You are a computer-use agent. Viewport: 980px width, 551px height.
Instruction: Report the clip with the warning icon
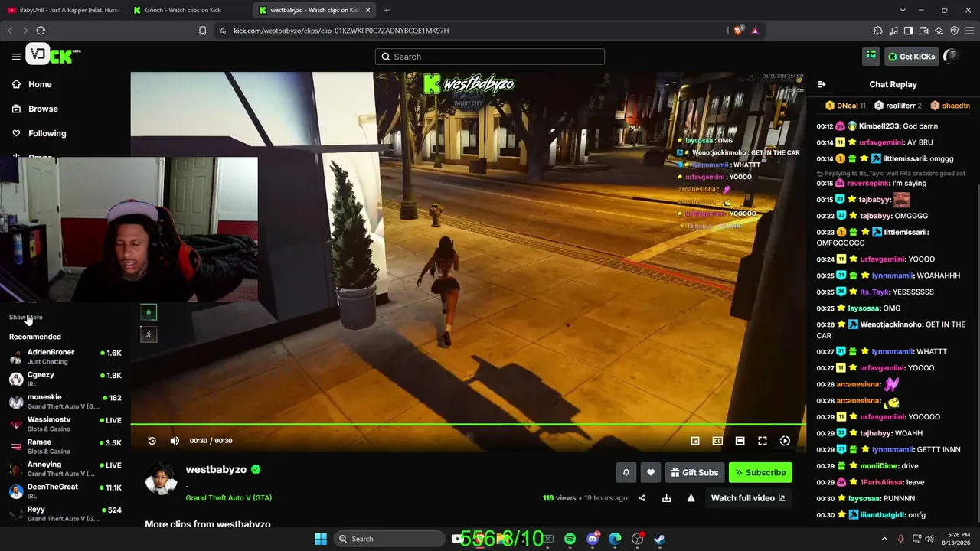[x=691, y=498]
